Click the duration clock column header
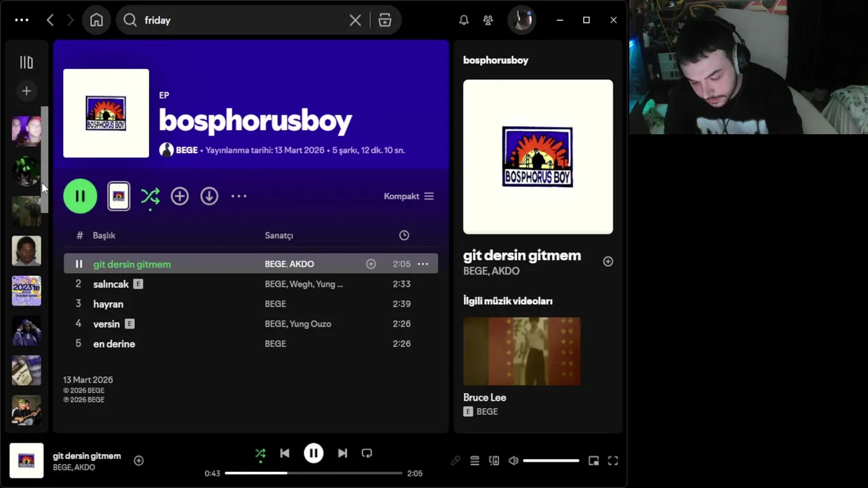The width and height of the screenshot is (868, 488). pyautogui.click(x=404, y=235)
